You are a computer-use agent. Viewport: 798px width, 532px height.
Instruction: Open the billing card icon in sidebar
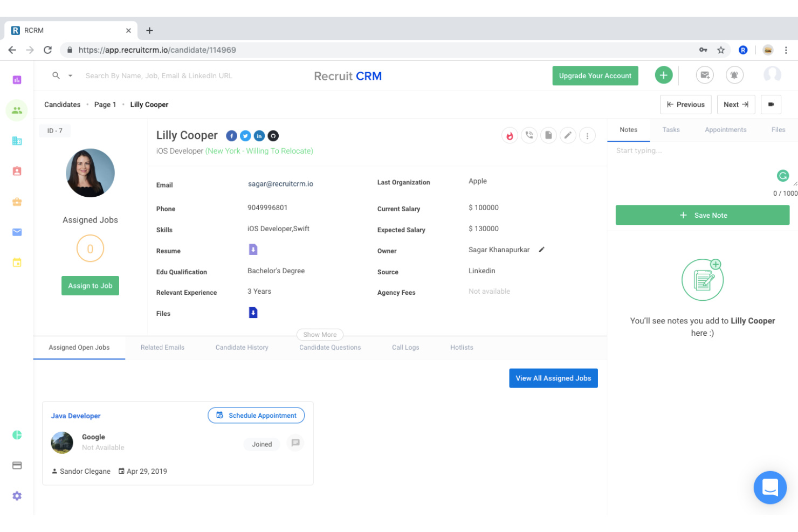click(17, 465)
